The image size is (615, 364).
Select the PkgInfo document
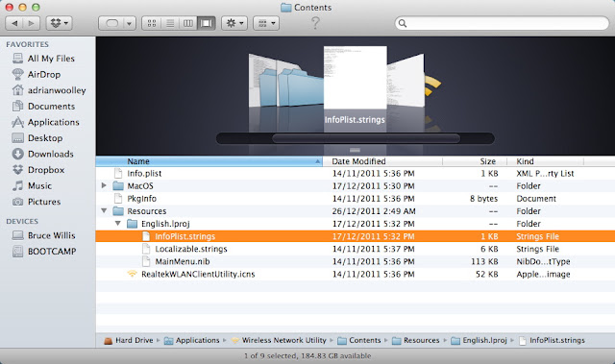(356, 199)
